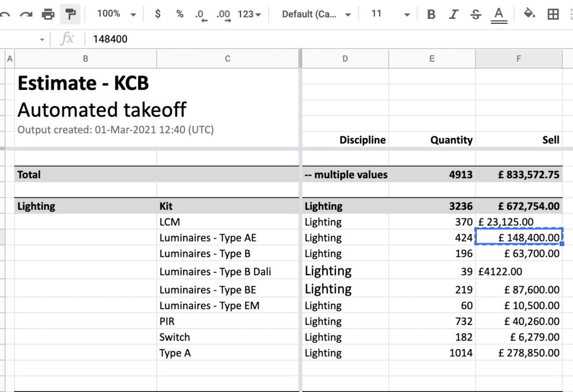573x392 pixels.
Task: Toggle italic formatting
Action: 453,14
